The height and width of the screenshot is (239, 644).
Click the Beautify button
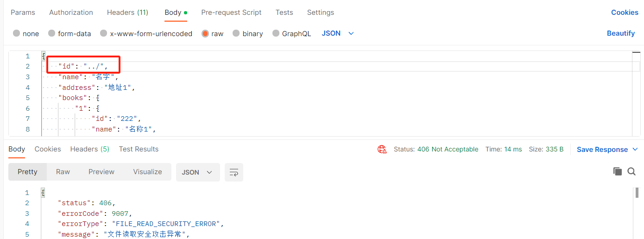(x=621, y=33)
